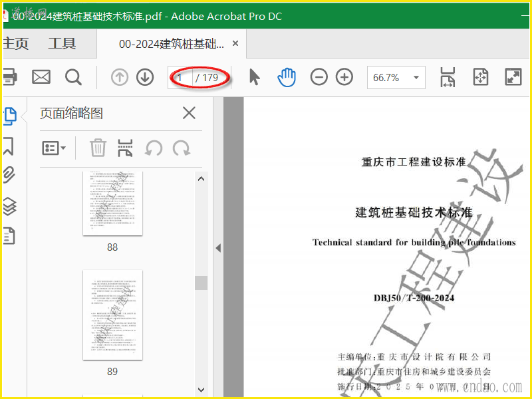This screenshot has height=399, width=532.
Task: Choose the Selection arrow tool
Action: (x=254, y=77)
